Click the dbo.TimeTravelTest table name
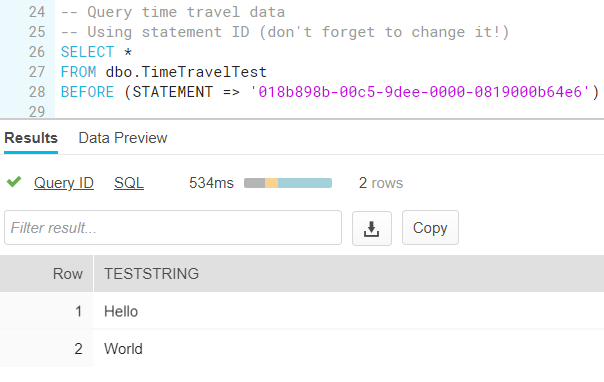Screen dimensions: 604x382 tap(186, 72)
